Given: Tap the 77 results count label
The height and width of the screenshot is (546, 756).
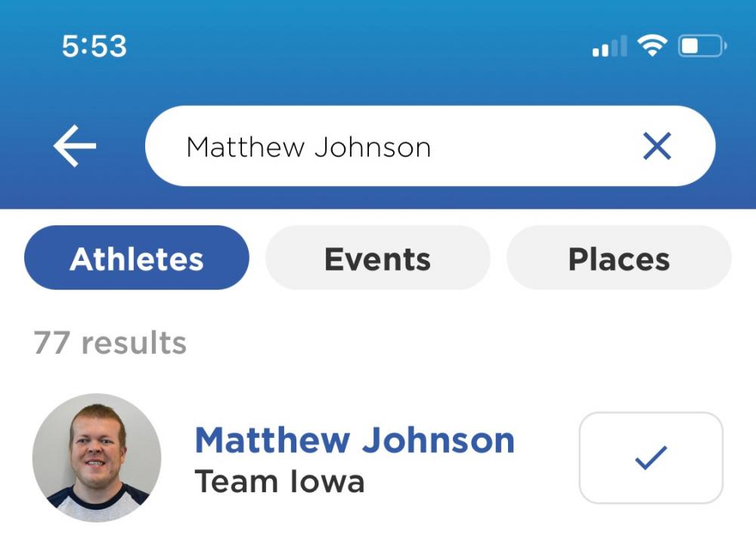Looking at the screenshot, I should tap(110, 343).
